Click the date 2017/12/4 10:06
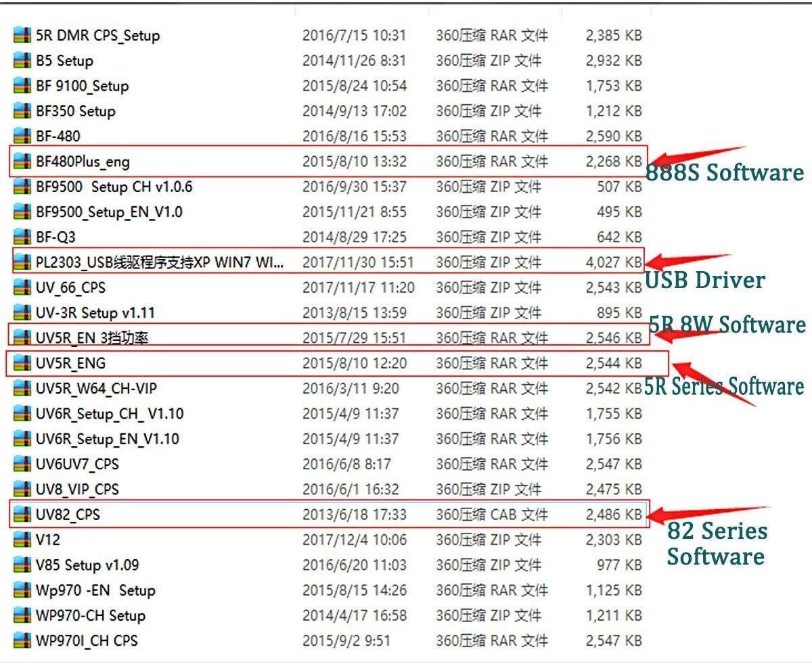The width and height of the screenshot is (812, 664). pos(355,540)
